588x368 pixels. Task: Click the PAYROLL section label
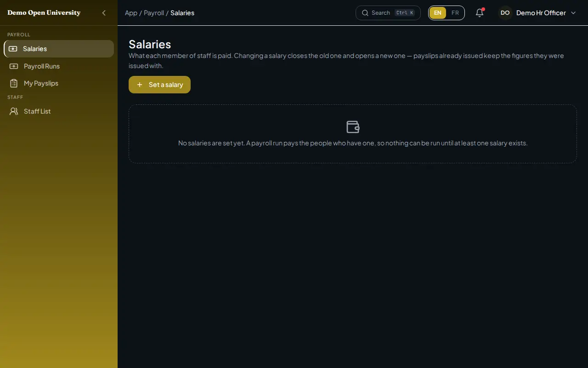pos(19,34)
